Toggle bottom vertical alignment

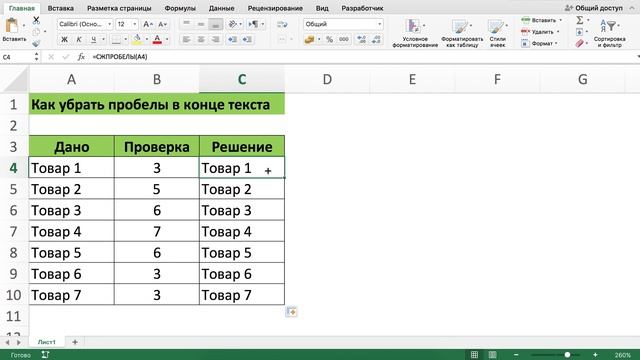pos(216,24)
